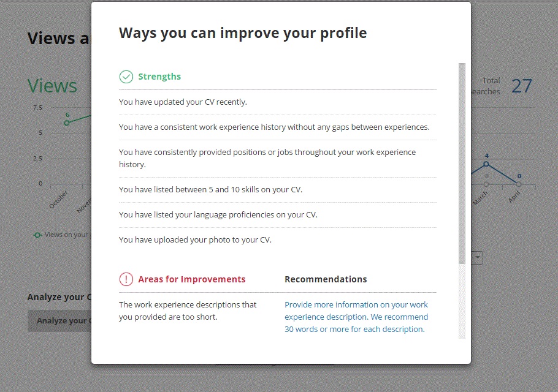This screenshot has width=558, height=392.
Task: Click the Total searches count 27
Action: click(x=522, y=86)
